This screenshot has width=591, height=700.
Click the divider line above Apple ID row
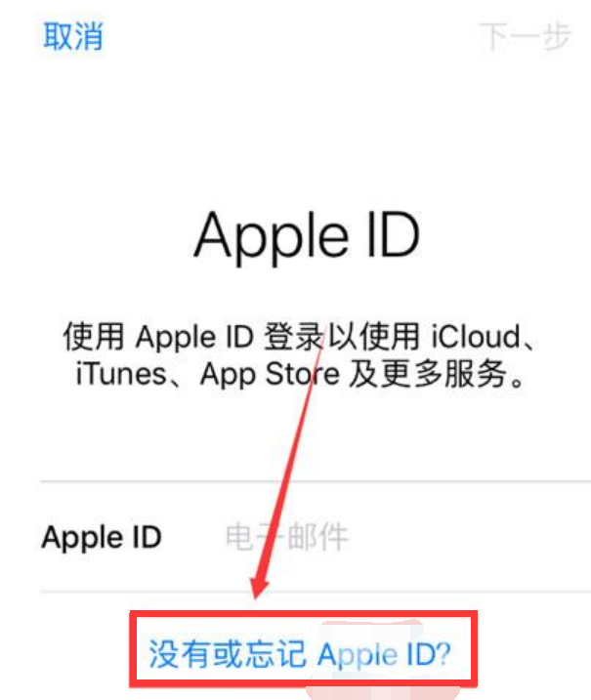316,481
